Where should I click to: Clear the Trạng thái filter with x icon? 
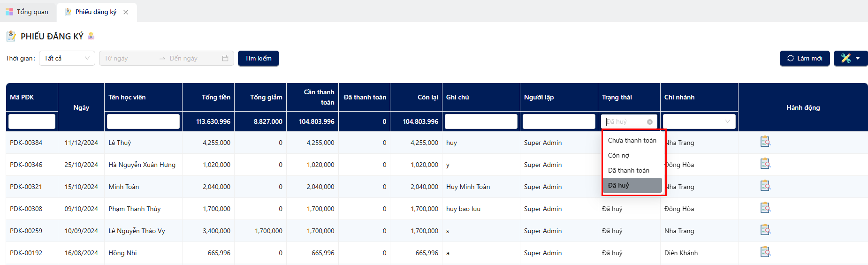[x=650, y=122]
